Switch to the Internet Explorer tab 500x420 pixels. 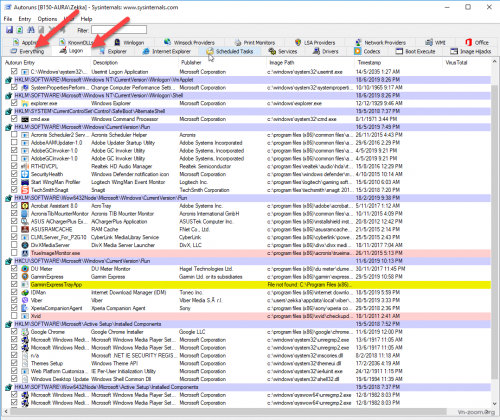point(167,51)
